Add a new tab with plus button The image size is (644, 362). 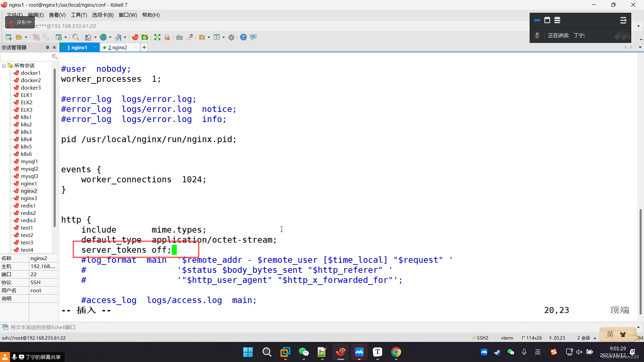[144, 48]
